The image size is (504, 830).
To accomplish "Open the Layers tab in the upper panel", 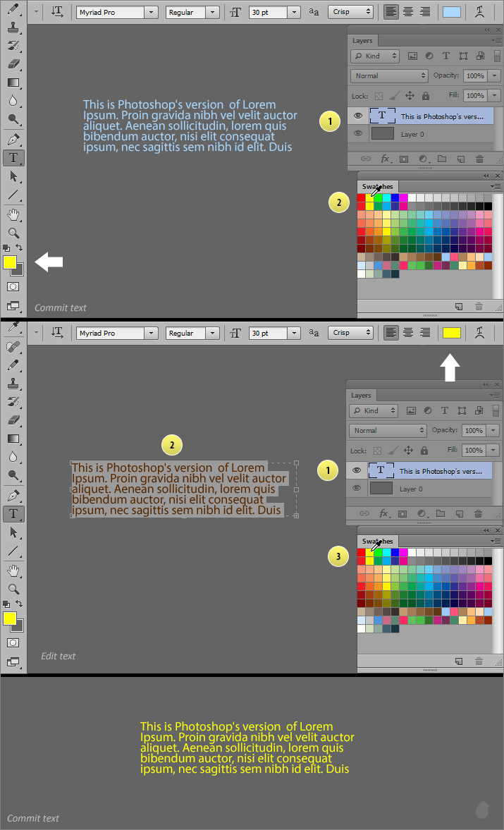I will coord(362,41).
